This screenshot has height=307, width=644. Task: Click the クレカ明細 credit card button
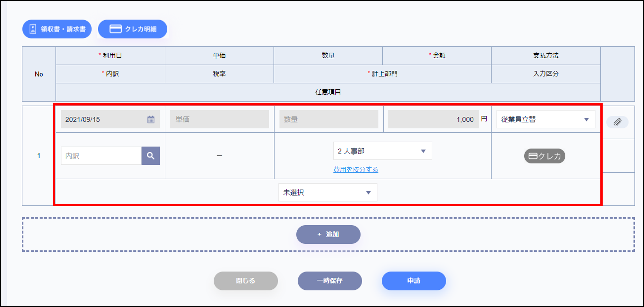(132, 29)
